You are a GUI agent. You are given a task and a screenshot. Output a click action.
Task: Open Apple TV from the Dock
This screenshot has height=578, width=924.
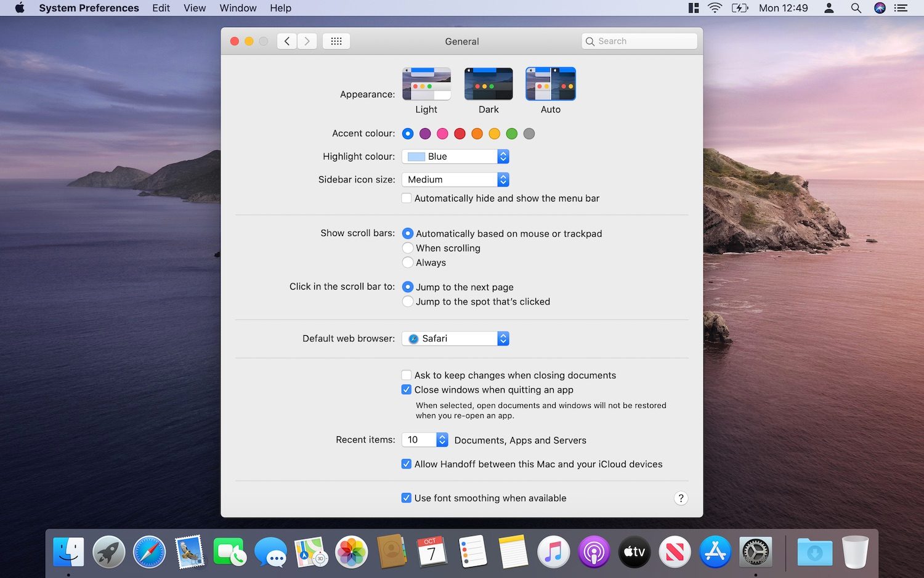pos(634,552)
